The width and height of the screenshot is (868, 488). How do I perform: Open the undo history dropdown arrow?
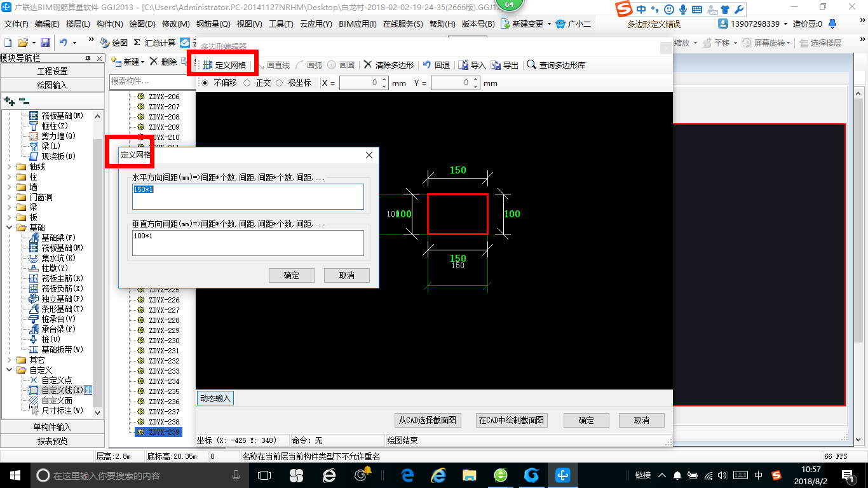coord(74,43)
